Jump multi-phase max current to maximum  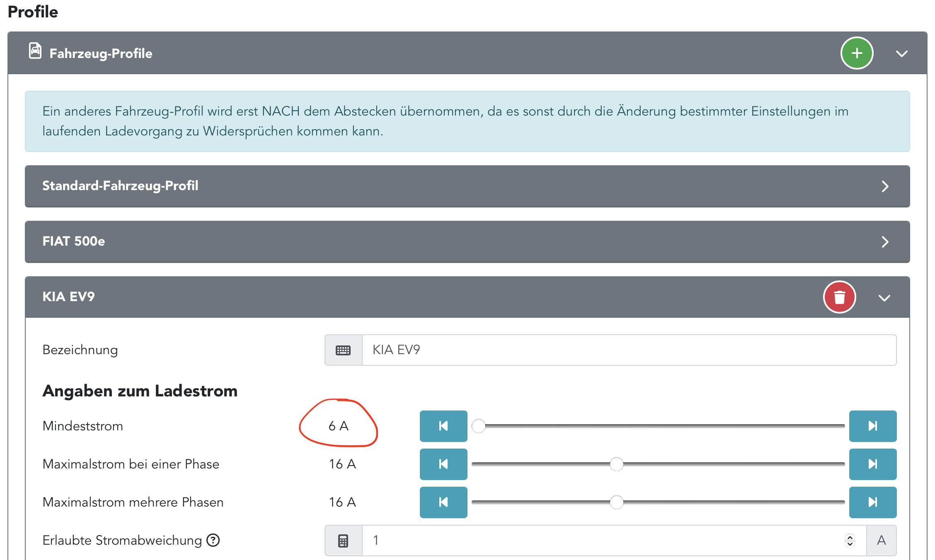[872, 502]
